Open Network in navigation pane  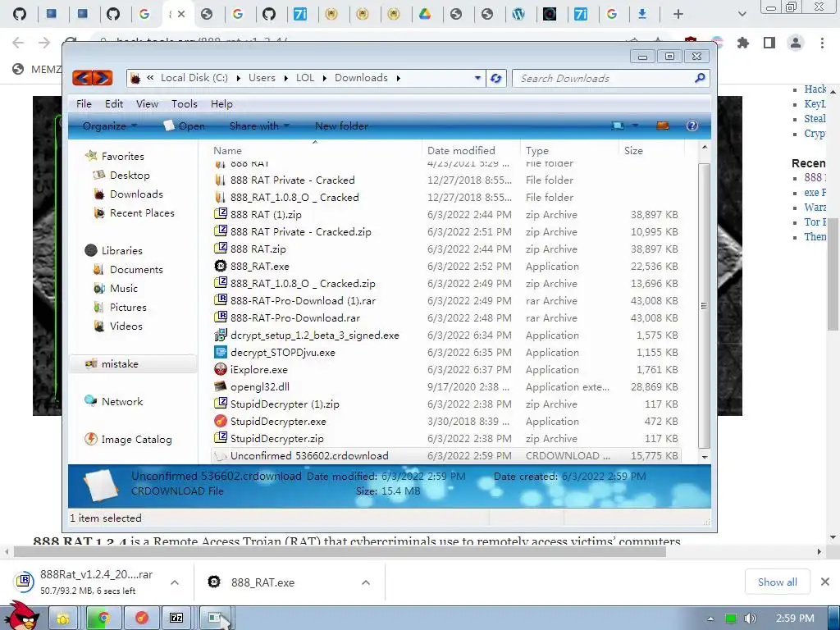point(113,401)
